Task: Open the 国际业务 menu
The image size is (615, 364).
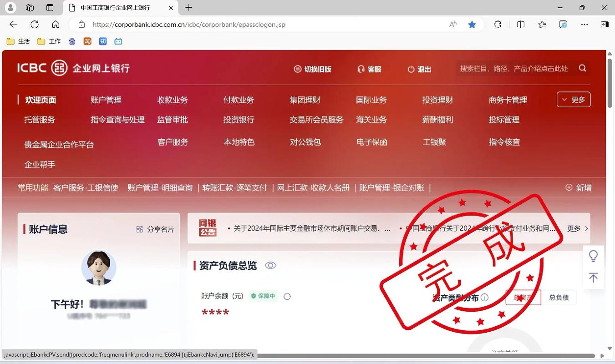Action: pos(371,100)
